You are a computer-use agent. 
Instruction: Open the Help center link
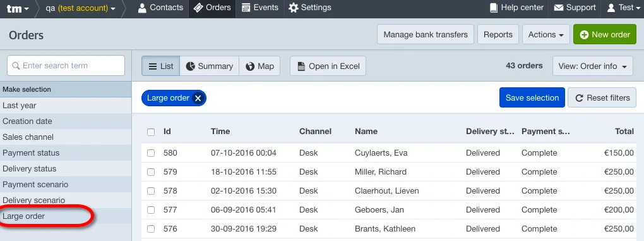click(516, 8)
